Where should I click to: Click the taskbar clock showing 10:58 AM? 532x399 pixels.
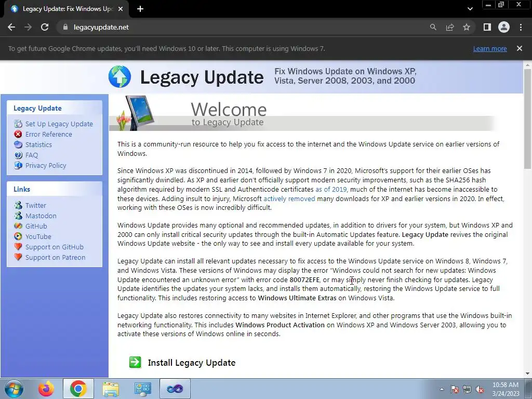pos(506,389)
